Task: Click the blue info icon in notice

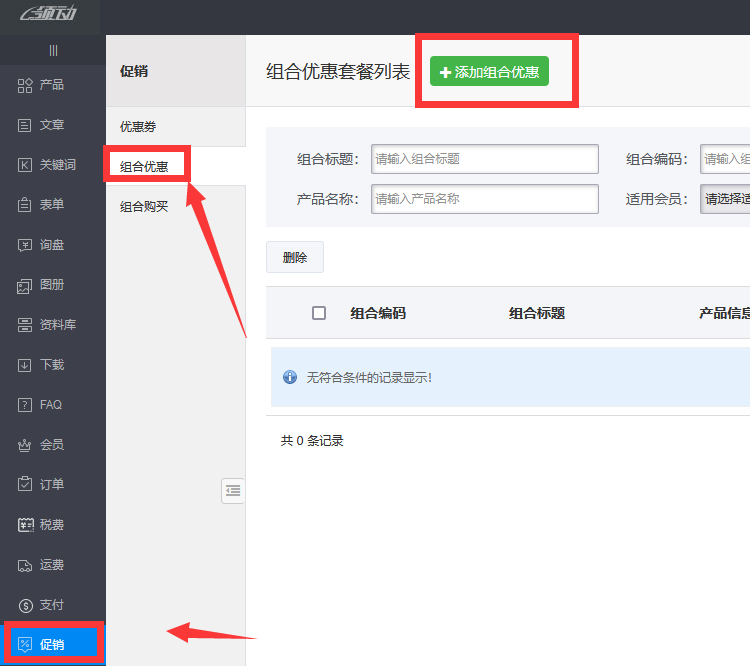Action: [290, 377]
